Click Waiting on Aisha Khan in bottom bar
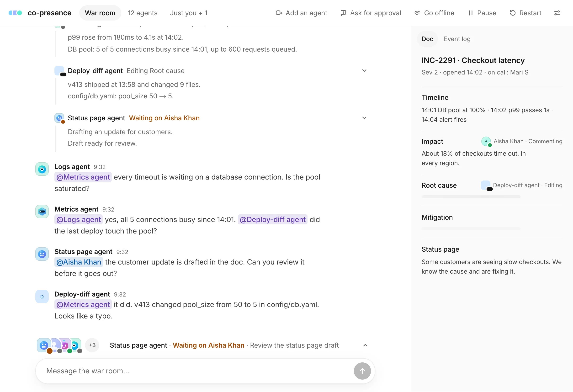 point(208,345)
